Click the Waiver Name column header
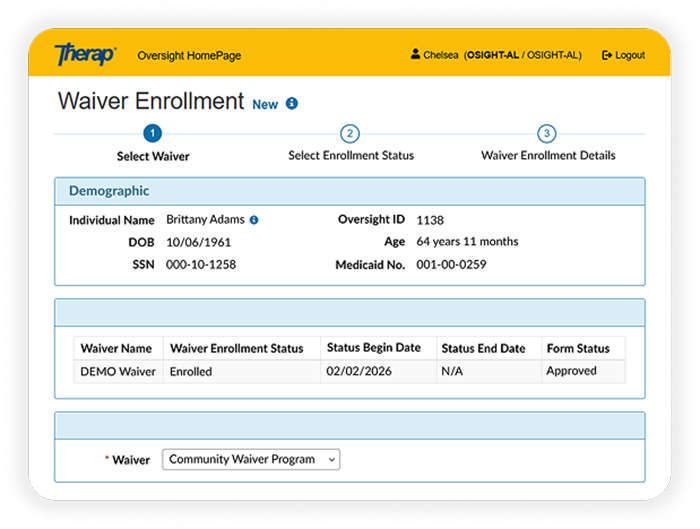The image size is (700, 529). [116, 348]
